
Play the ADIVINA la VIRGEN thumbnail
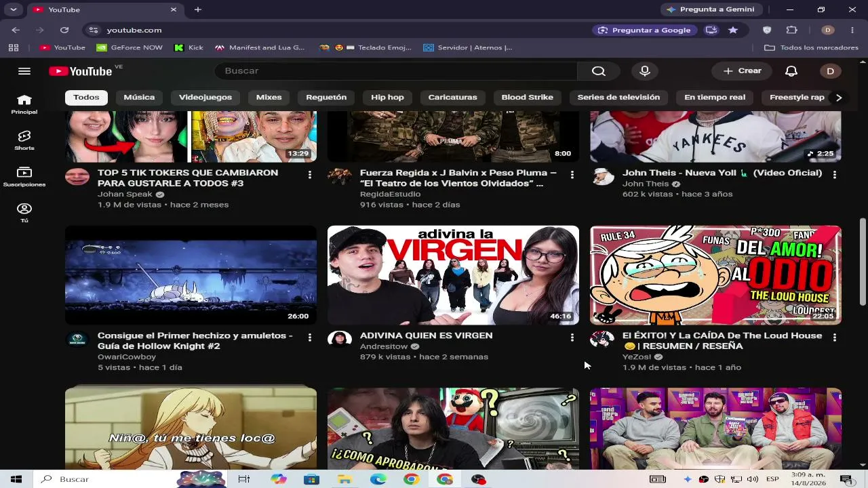coord(453,275)
